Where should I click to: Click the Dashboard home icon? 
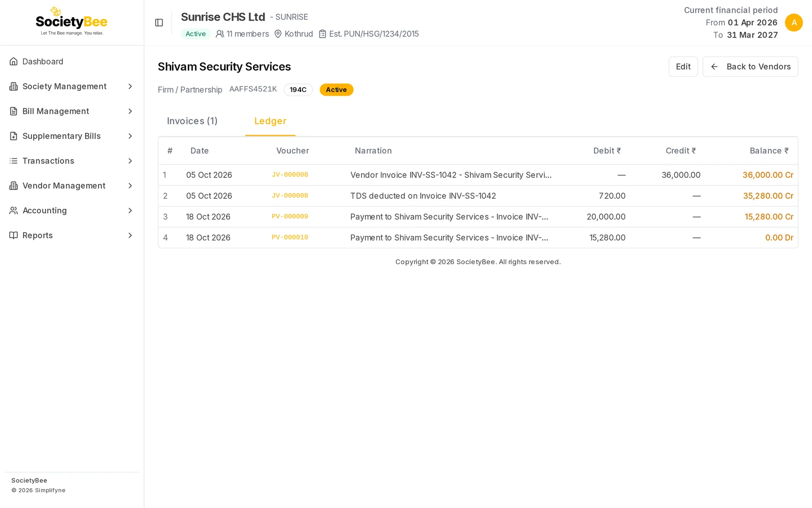(14, 61)
